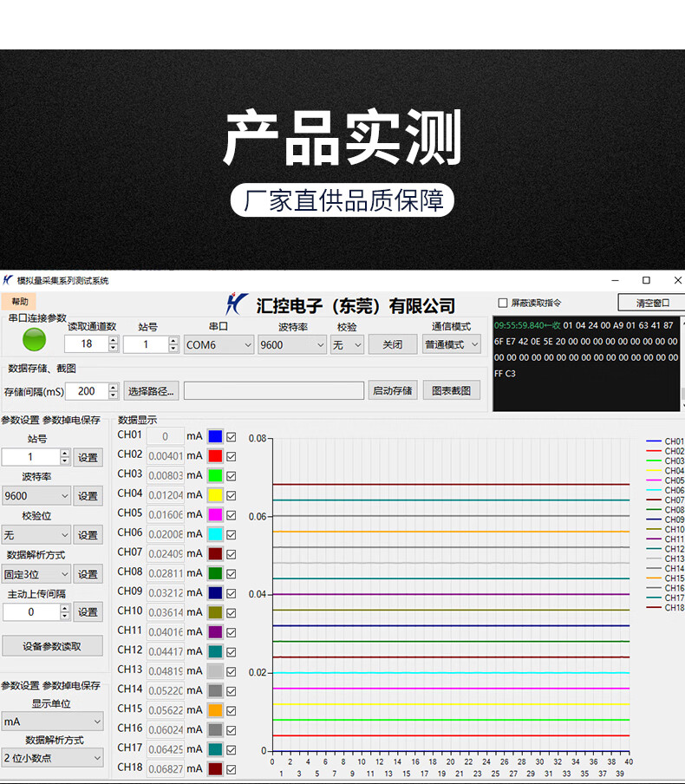The width and height of the screenshot is (685, 784).
Task: Open the 显示单位 mA dropdown
Action: pyautogui.click(x=52, y=722)
